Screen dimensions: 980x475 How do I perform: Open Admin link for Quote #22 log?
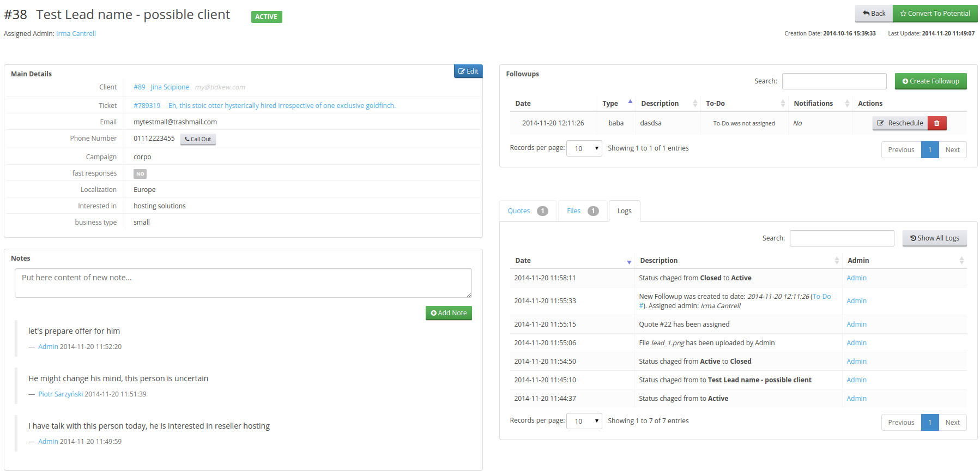pos(856,324)
